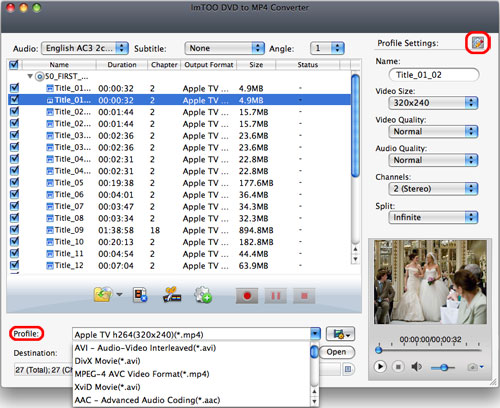The image size is (500, 408).
Task: Open the Video Size dropdown
Action: (433, 103)
